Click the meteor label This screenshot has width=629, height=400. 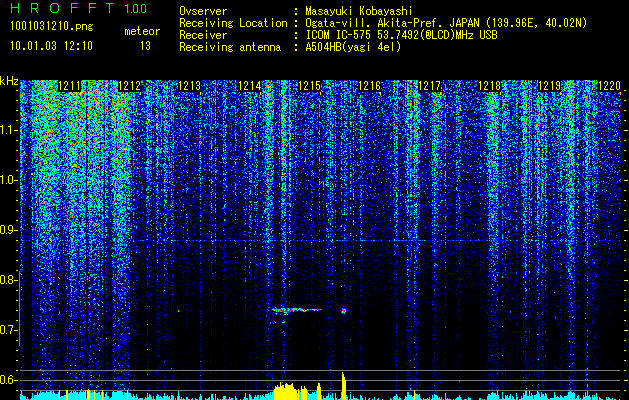(x=142, y=31)
